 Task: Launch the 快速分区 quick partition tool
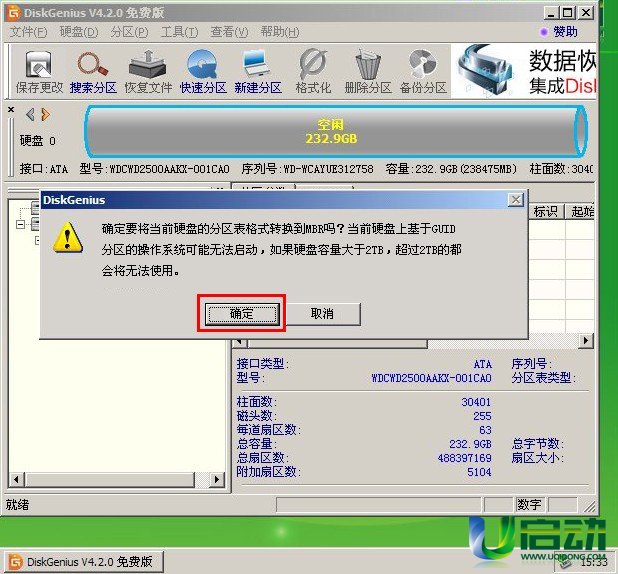click(203, 72)
